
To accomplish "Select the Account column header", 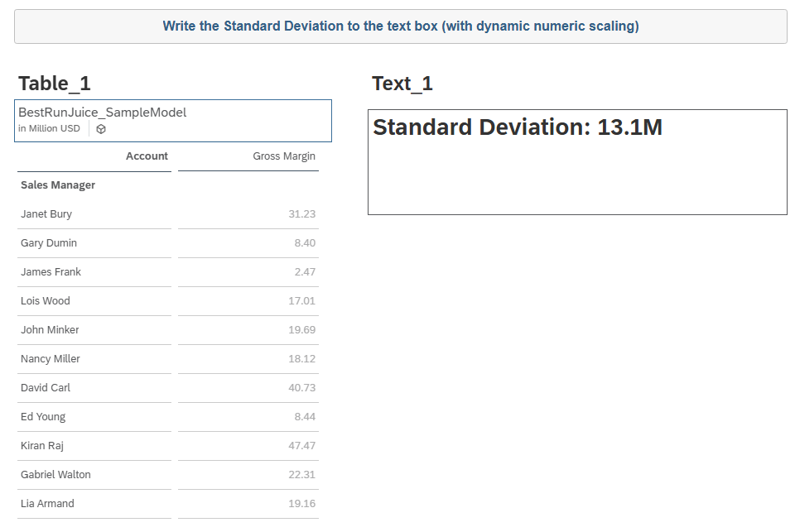I will (x=147, y=156).
